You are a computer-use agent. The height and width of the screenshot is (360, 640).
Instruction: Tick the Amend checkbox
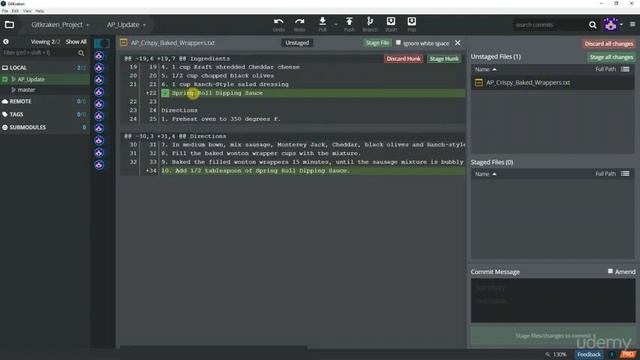click(x=610, y=271)
